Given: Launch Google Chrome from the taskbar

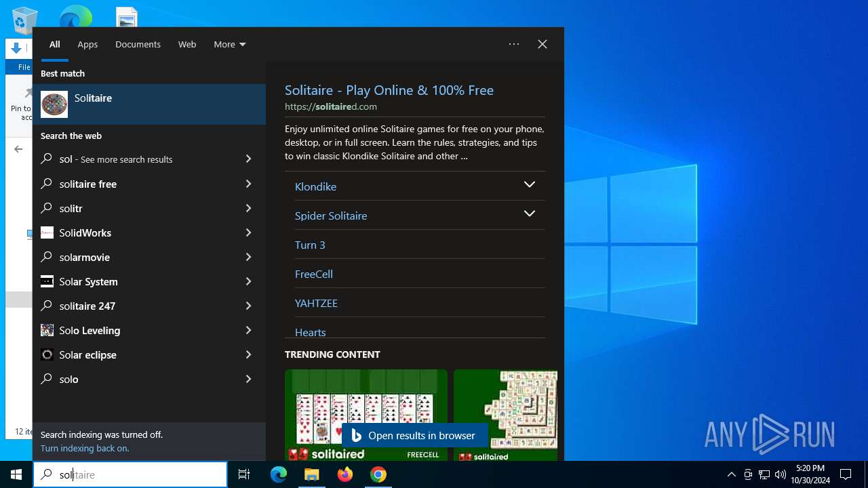Looking at the screenshot, I should [x=378, y=474].
